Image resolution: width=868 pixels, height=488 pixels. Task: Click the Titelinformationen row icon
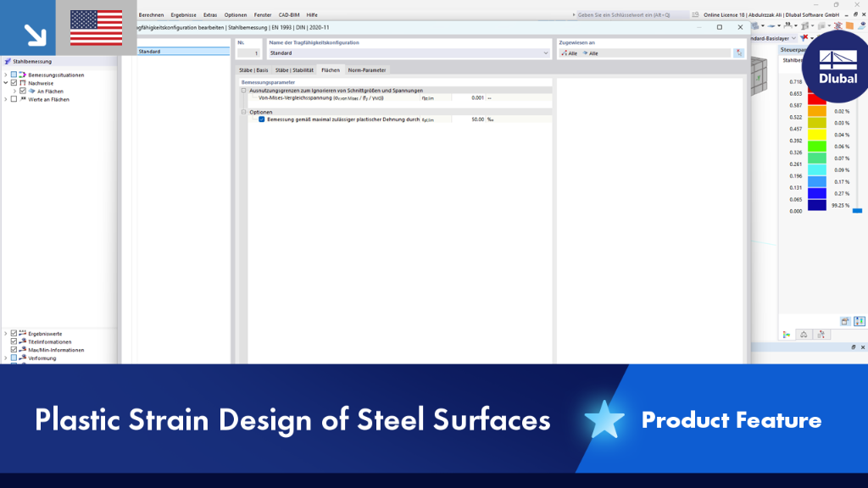point(23,342)
